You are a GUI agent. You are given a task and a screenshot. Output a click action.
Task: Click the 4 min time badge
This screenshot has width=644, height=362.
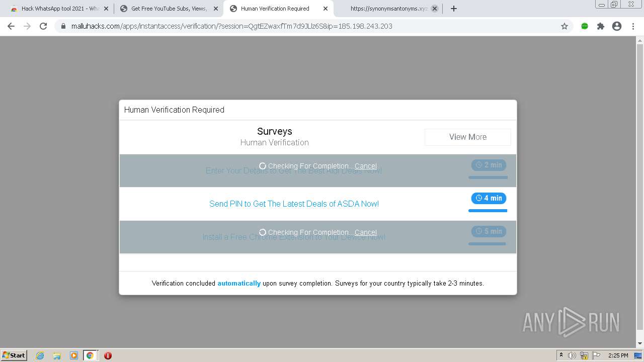pos(489,198)
